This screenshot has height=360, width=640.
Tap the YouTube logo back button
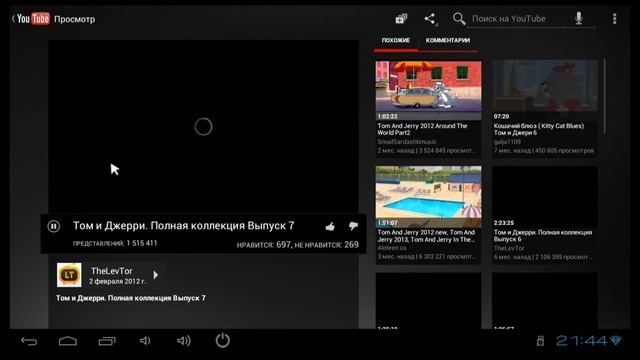[x=31, y=19]
